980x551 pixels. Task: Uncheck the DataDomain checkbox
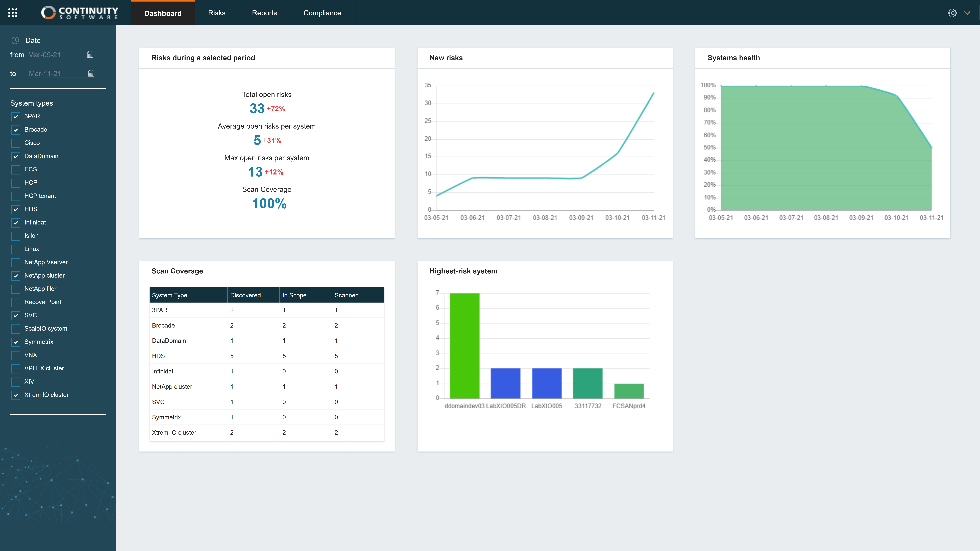[x=16, y=157]
